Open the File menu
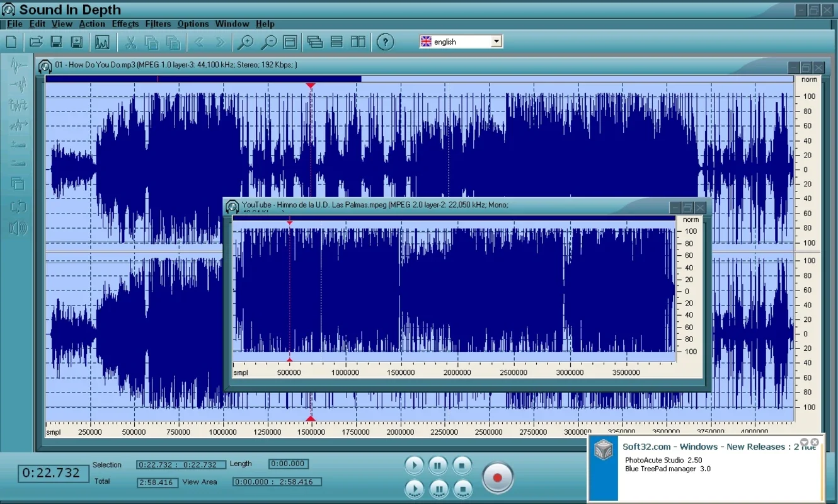Viewport: 838px width, 504px height. point(14,24)
